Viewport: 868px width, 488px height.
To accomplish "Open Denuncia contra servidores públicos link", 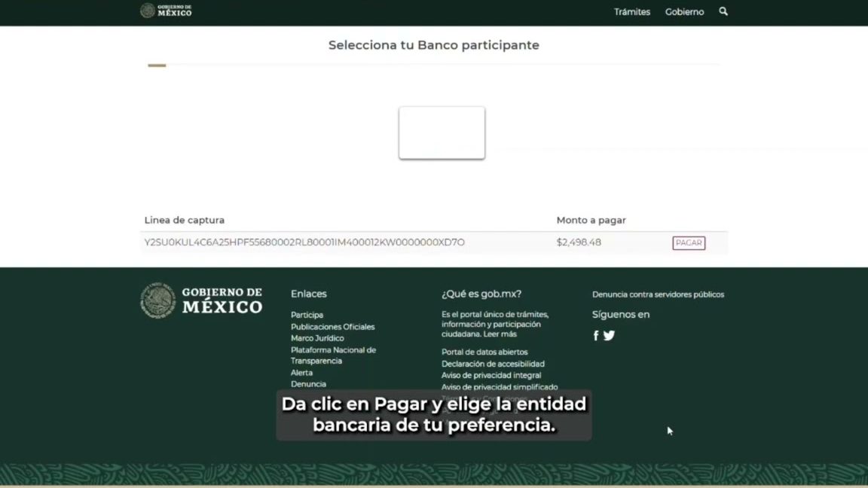I will coord(659,294).
